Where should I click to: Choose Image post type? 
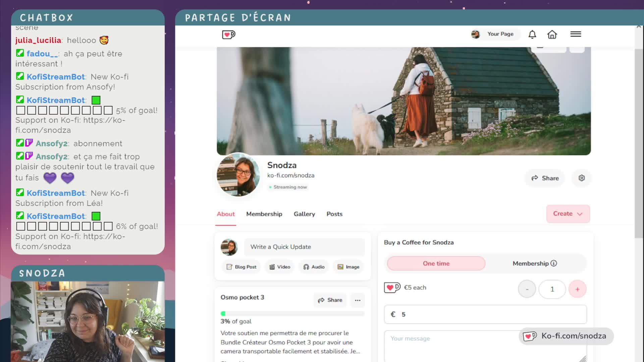[x=348, y=267]
